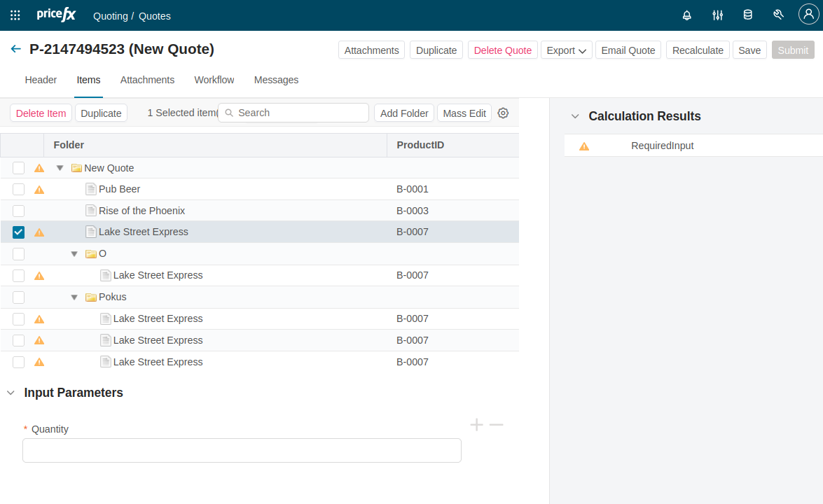823x504 pixels.
Task: Uncheck the selected Lake Street Express row
Action: tap(19, 232)
